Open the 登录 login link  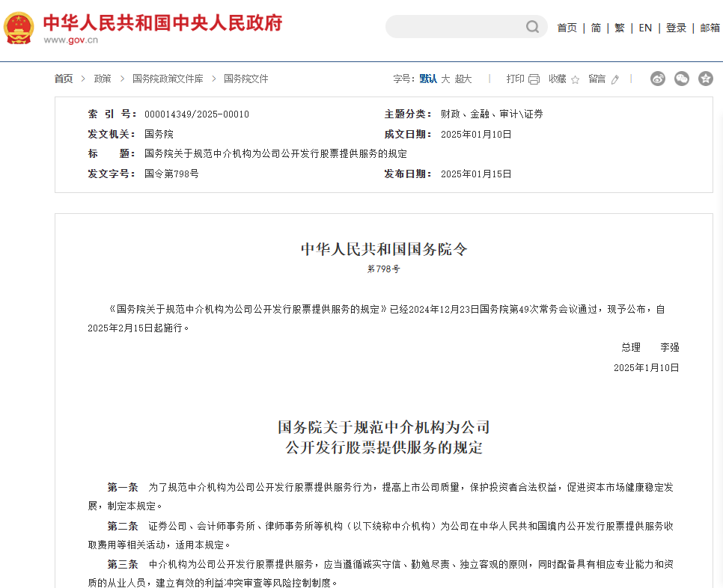pos(676,28)
